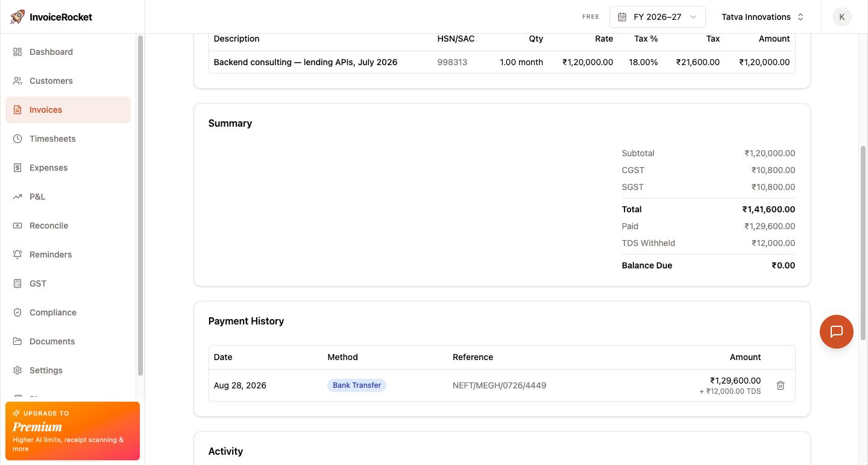Click the calendar icon in FY selector
The image size is (868, 465).
click(x=622, y=17)
